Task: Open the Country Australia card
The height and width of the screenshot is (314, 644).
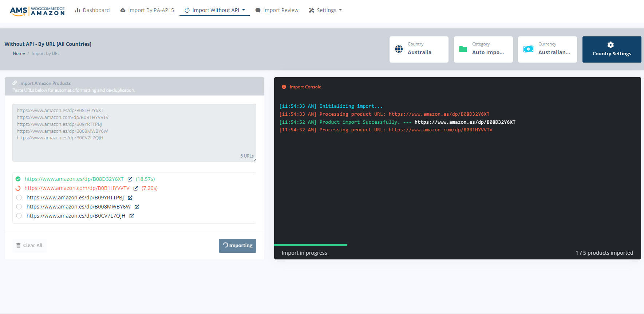Action: coord(419,49)
